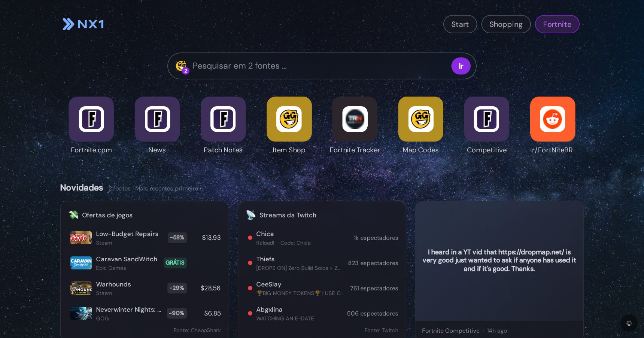Click the Fonte: Twitch label
Viewport: 644px width, 338px height.
[x=382, y=330]
